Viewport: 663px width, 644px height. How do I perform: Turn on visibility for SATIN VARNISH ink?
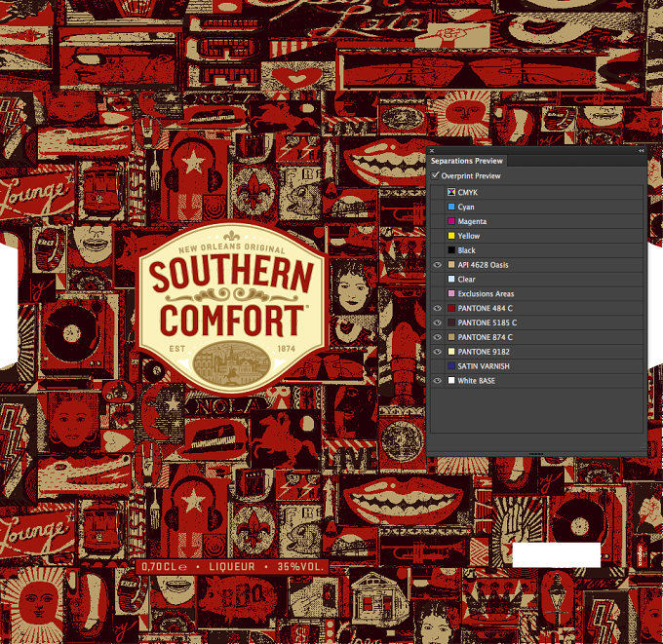[x=437, y=366]
